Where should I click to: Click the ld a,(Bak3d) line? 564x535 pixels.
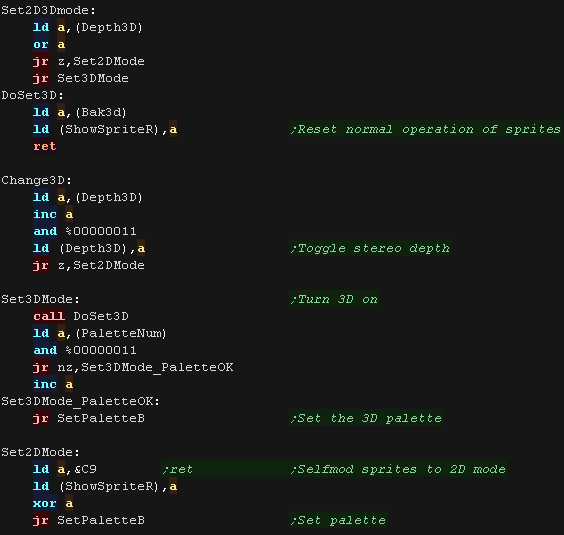coord(80,112)
